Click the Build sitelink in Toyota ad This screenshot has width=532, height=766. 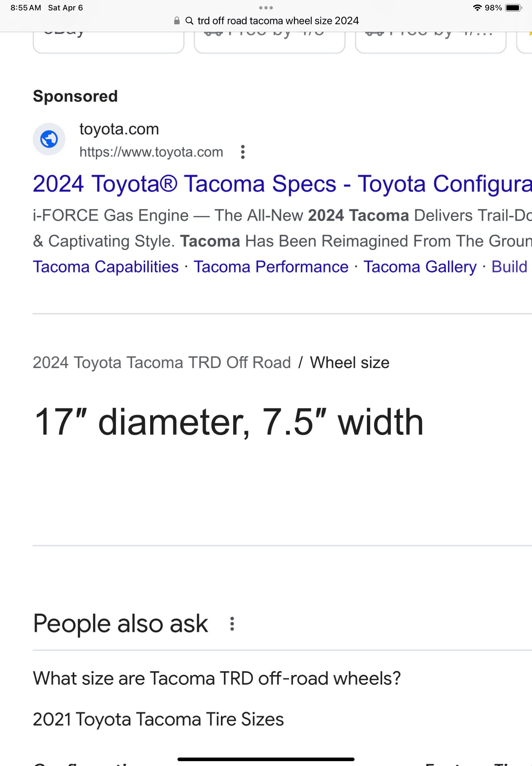coord(509,267)
